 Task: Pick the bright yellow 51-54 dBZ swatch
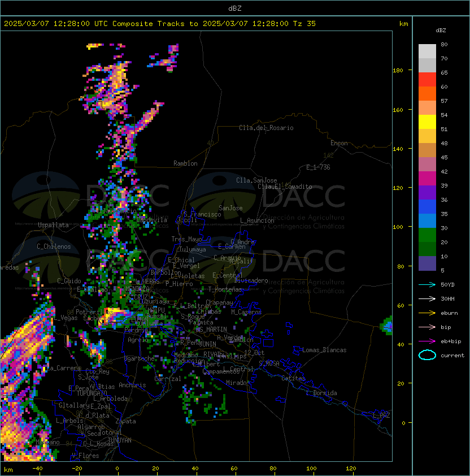coord(427,122)
